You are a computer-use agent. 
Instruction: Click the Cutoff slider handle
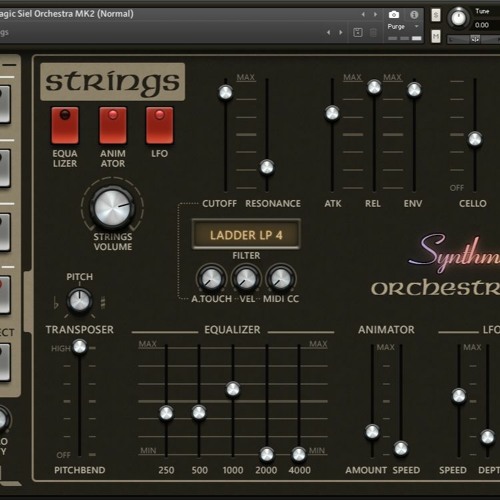225,92
